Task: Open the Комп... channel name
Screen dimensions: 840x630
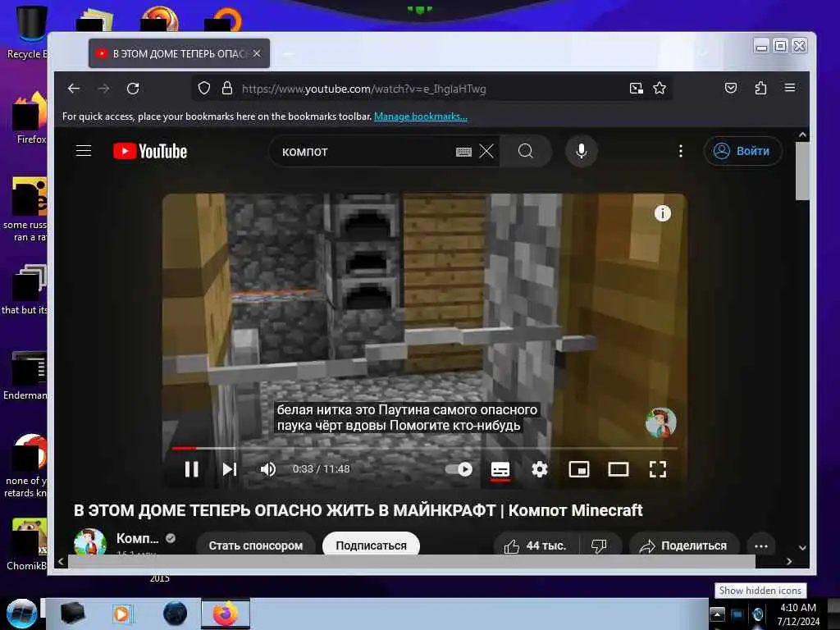Action: coord(138,538)
